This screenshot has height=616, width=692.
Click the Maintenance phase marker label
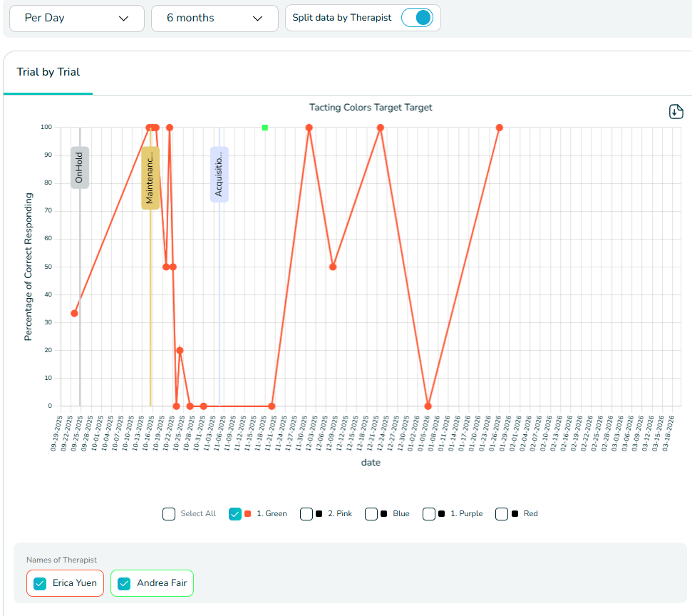tap(150, 178)
